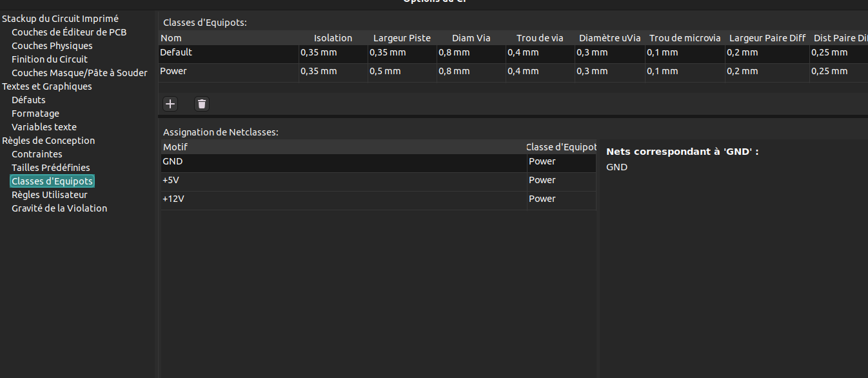Delete selected net class with trash icon
Image resolution: width=868 pixels, height=378 pixels.
click(x=202, y=104)
